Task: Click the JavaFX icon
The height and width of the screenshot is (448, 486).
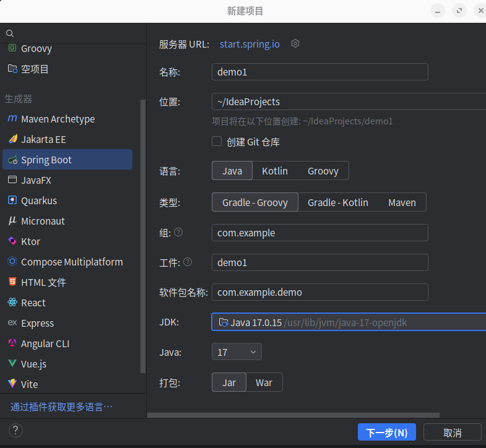Action: (12, 179)
